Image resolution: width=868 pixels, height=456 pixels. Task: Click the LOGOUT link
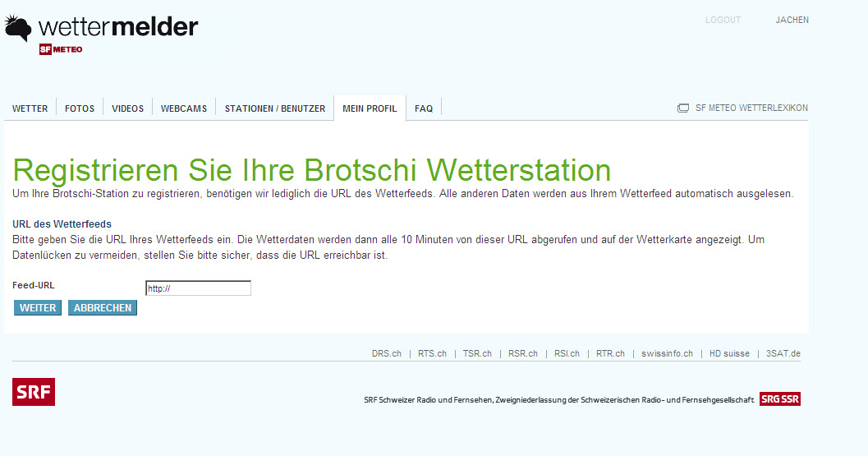coord(723,20)
